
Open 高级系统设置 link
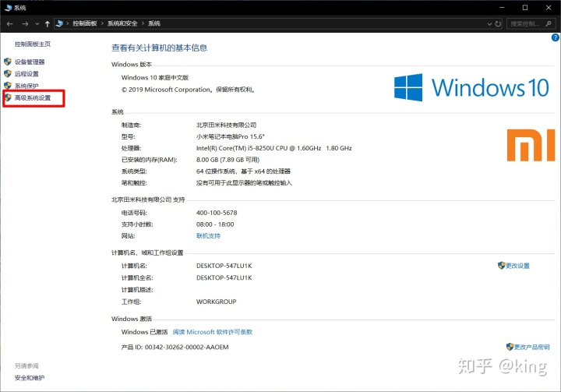[33, 97]
